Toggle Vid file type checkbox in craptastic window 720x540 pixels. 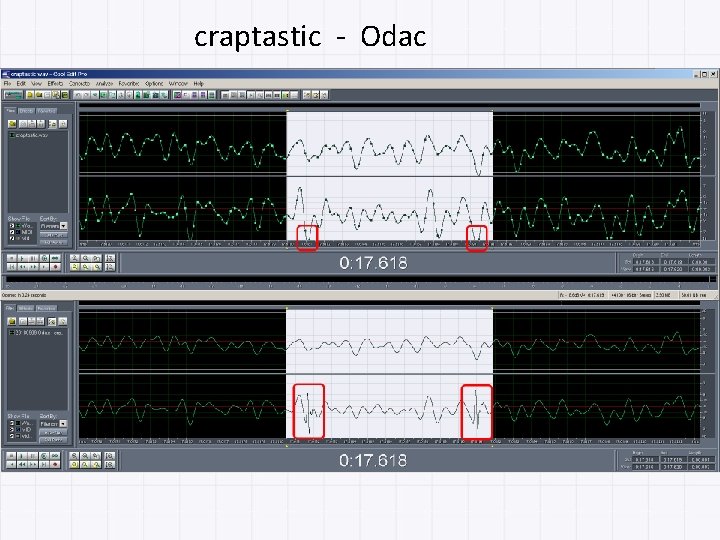click(12, 238)
